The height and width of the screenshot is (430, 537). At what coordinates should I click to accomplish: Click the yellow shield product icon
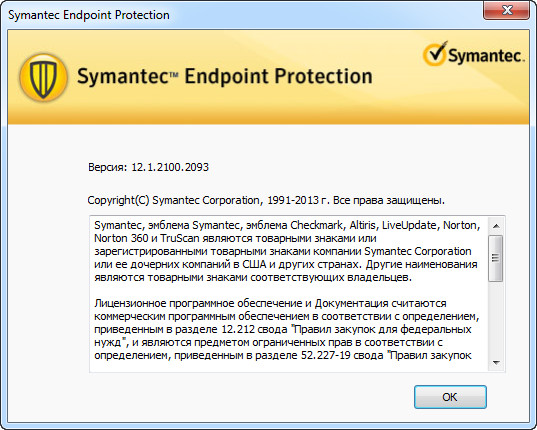coord(43,78)
